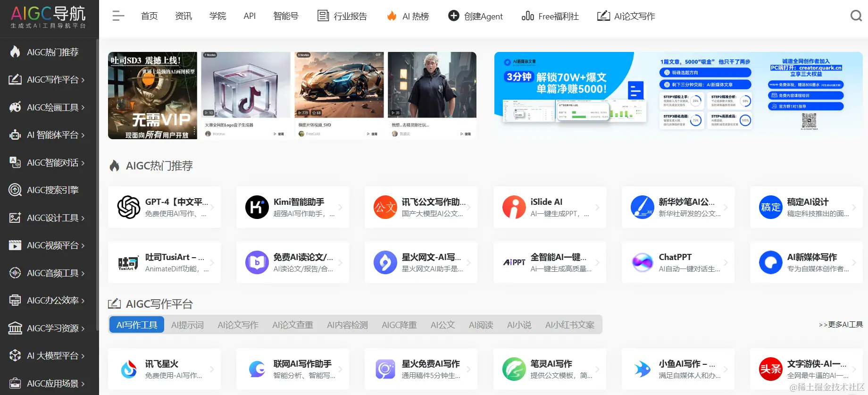Click the 讯飞公文写作助手 red icon
Screen dimensions: 868x395
tap(385, 207)
